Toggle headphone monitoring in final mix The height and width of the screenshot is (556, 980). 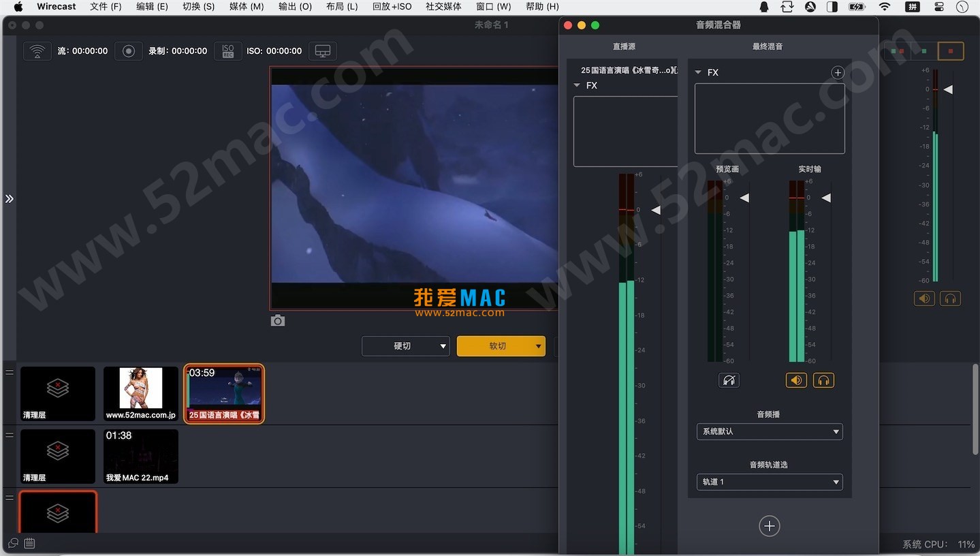(x=823, y=380)
